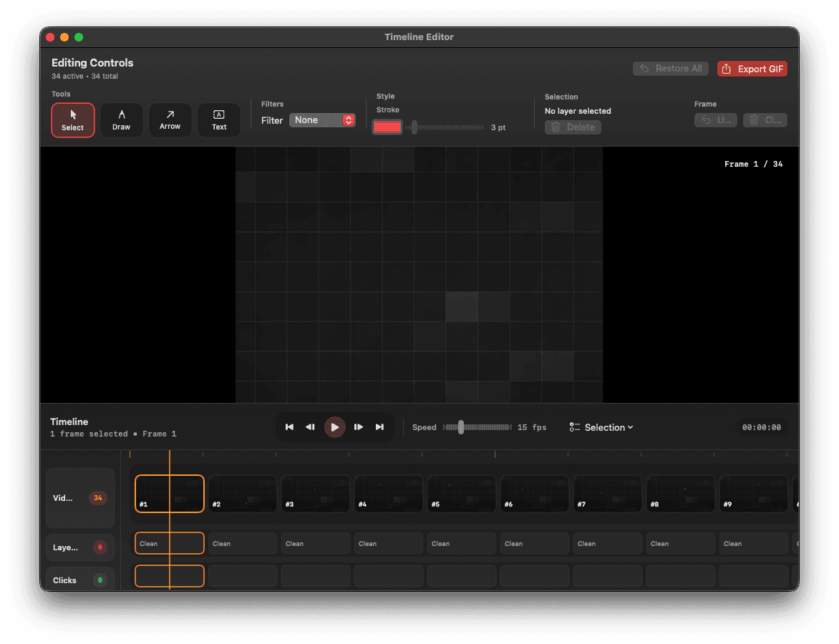This screenshot has width=839, height=644.
Task: Click the Speed slider handle
Action: [x=461, y=426]
